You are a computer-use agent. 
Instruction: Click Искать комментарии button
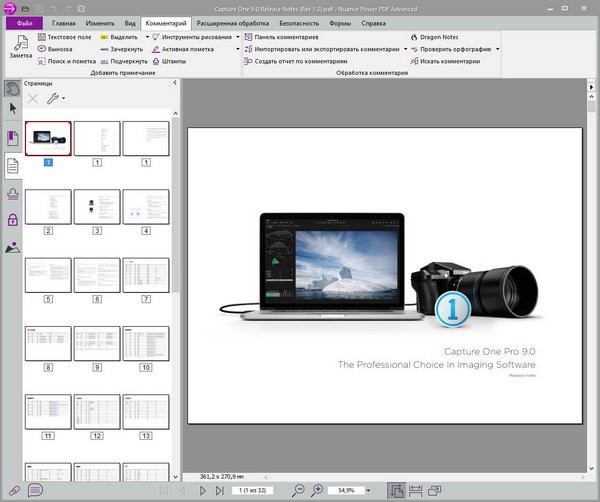(448, 61)
